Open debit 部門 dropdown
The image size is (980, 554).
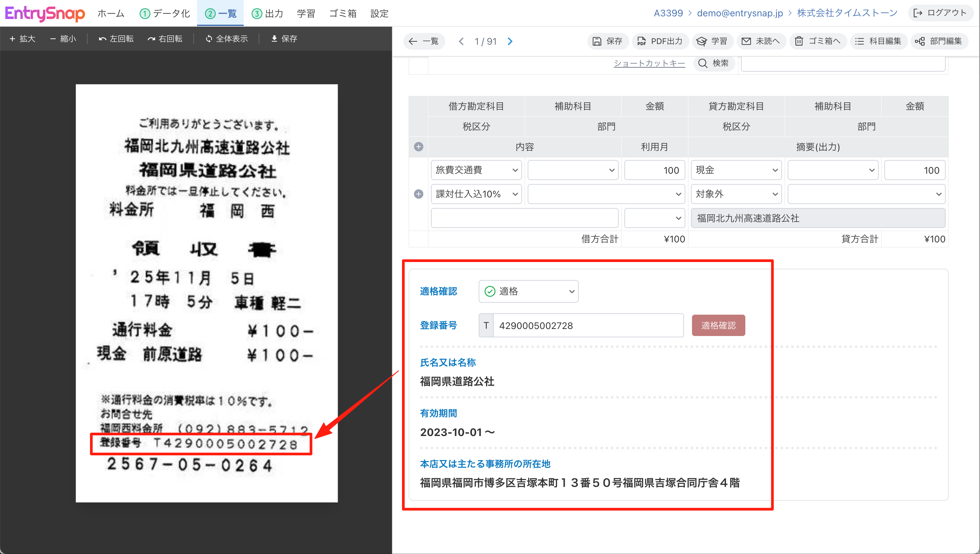[x=606, y=194]
